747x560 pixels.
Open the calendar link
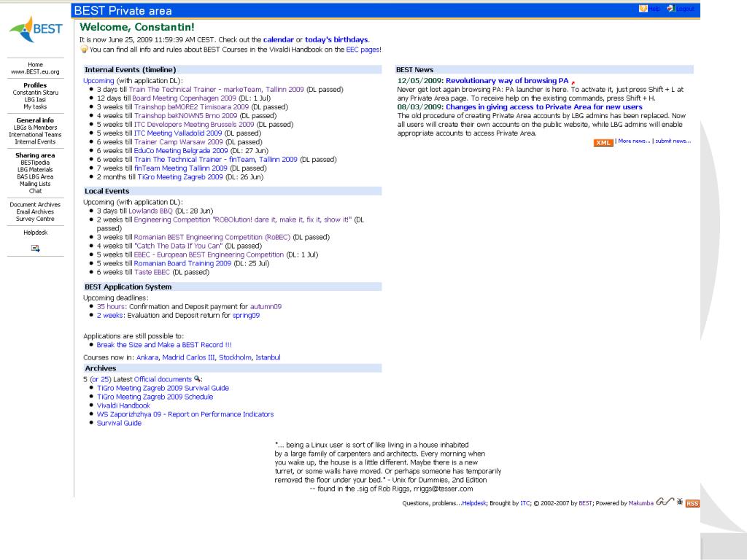click(x=278, y=39)
